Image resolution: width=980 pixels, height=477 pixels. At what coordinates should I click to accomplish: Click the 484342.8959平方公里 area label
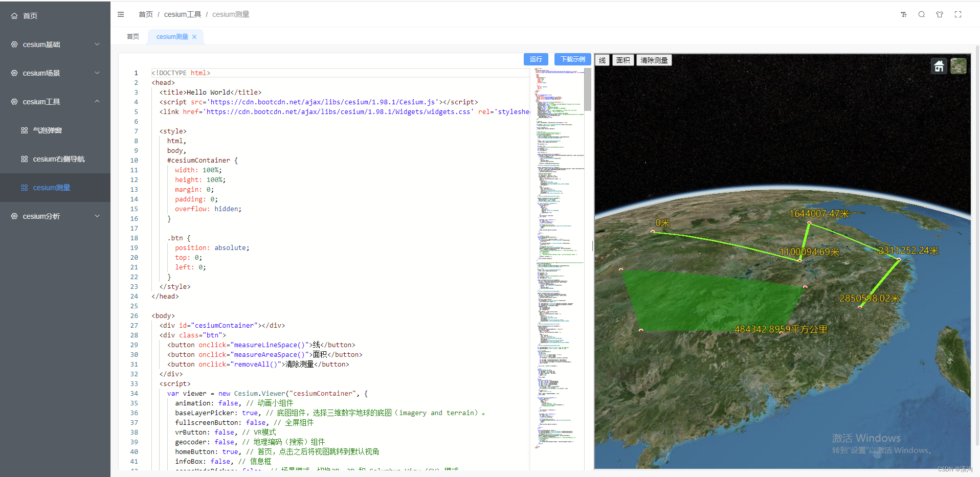781,329
